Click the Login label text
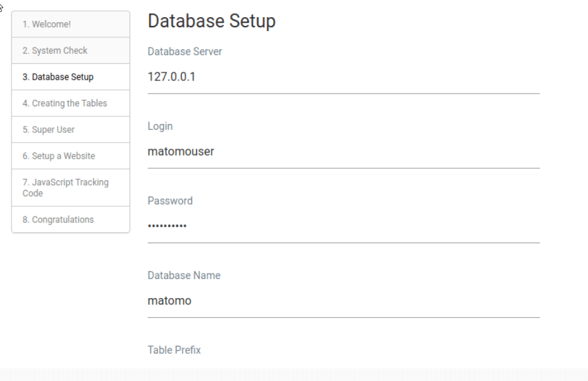Viewport: 588px width, 381px height. pos(160,127)
